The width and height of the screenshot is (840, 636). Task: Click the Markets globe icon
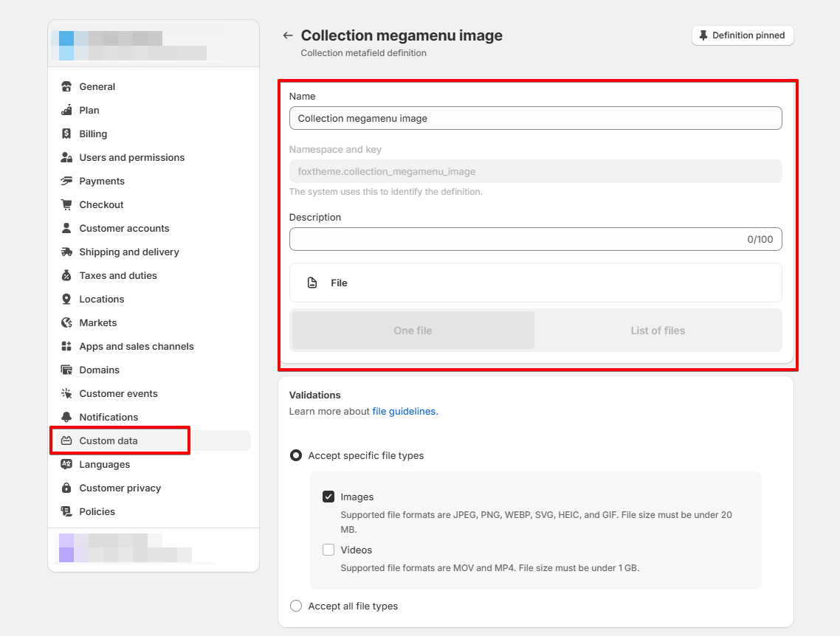pyautogui.click(x=66, y=322)
